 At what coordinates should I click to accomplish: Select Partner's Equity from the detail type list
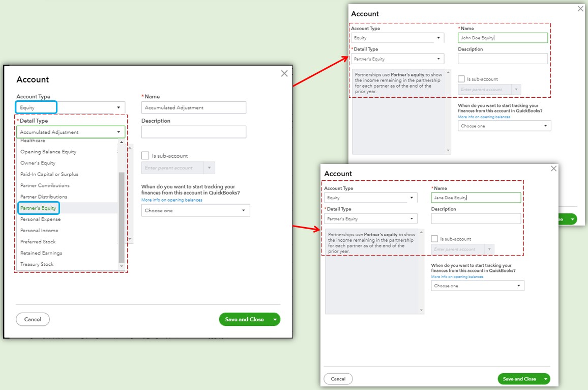click(39, 208)
